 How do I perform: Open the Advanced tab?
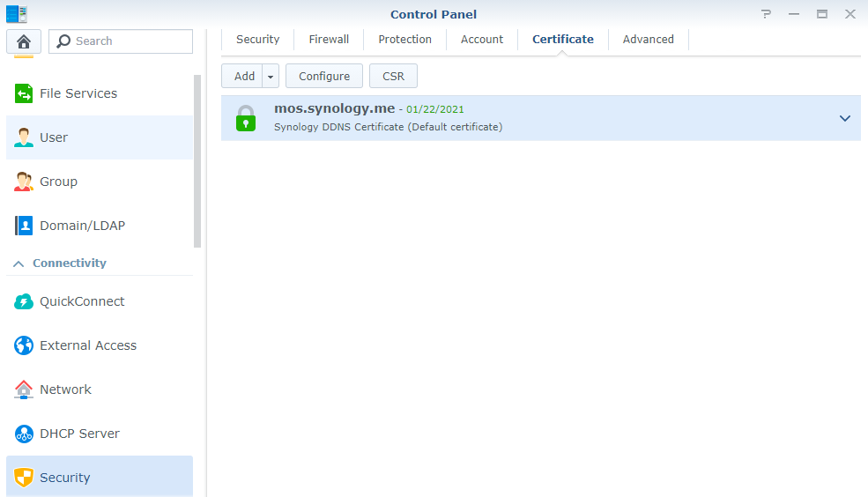pyautogui.click(x=648, y=40)
